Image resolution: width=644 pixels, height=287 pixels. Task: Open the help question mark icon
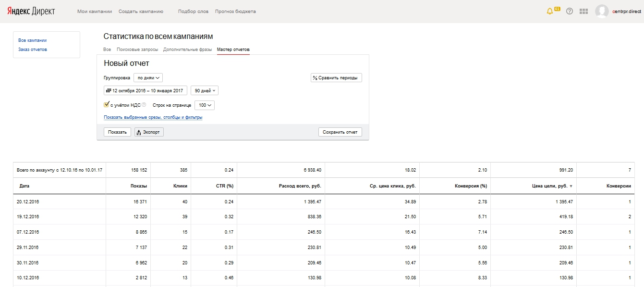click(570, 11)
